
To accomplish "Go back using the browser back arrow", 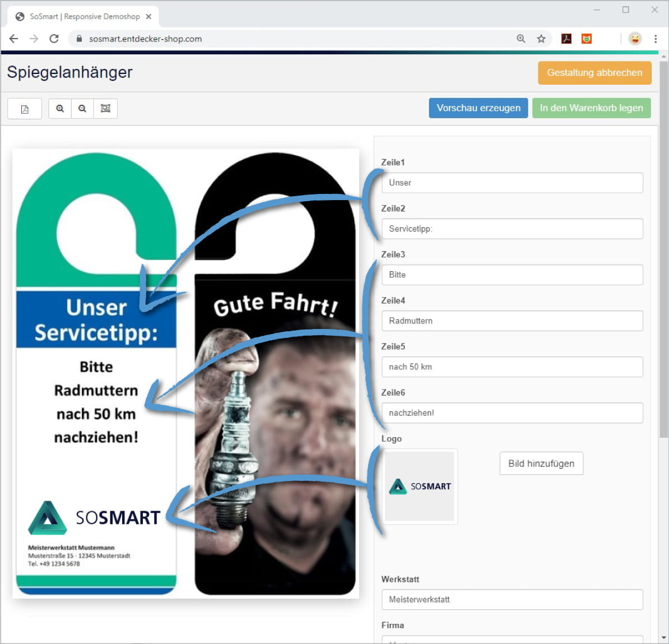I will 14,39.
